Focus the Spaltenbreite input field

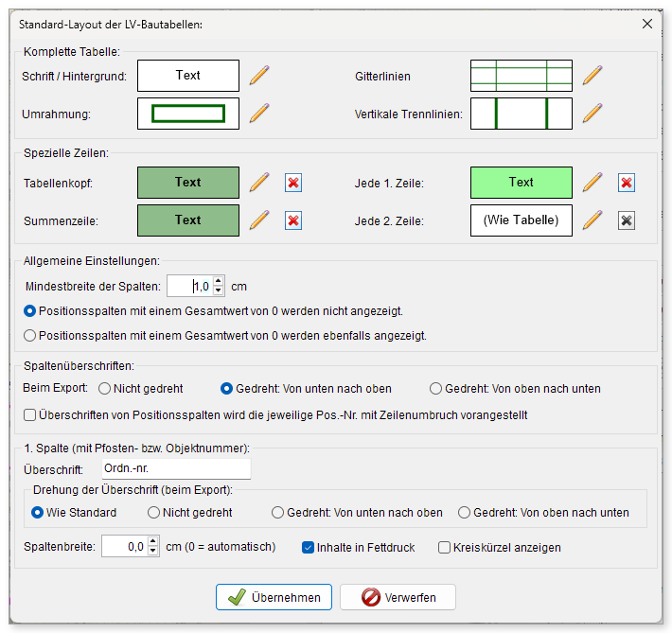[x=124, y=547]
